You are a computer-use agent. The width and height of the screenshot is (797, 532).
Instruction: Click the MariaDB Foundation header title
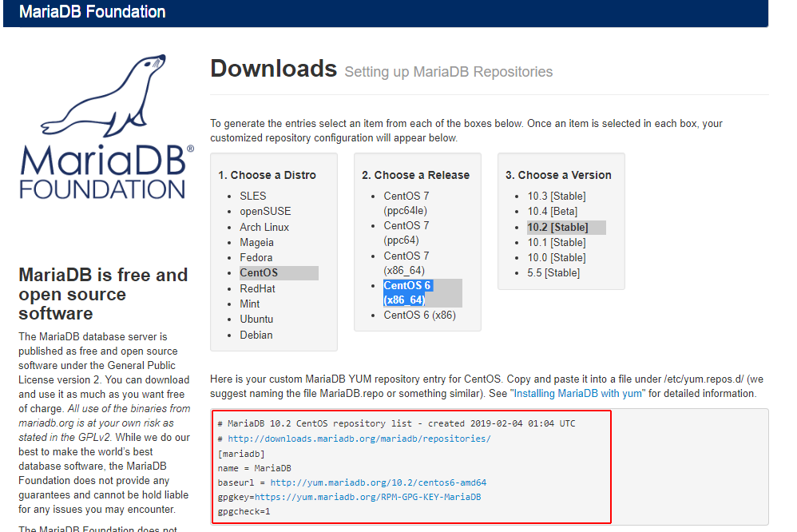(93, 12)
